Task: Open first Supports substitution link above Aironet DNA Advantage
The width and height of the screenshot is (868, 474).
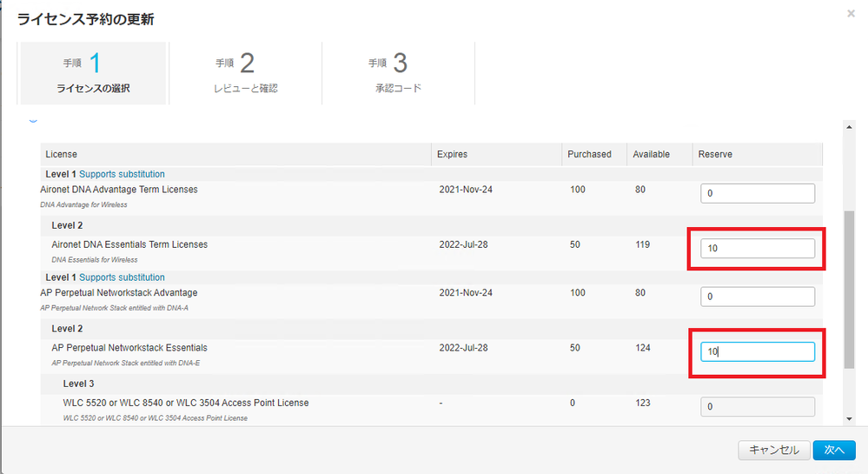Action: (x=122, y=174)
